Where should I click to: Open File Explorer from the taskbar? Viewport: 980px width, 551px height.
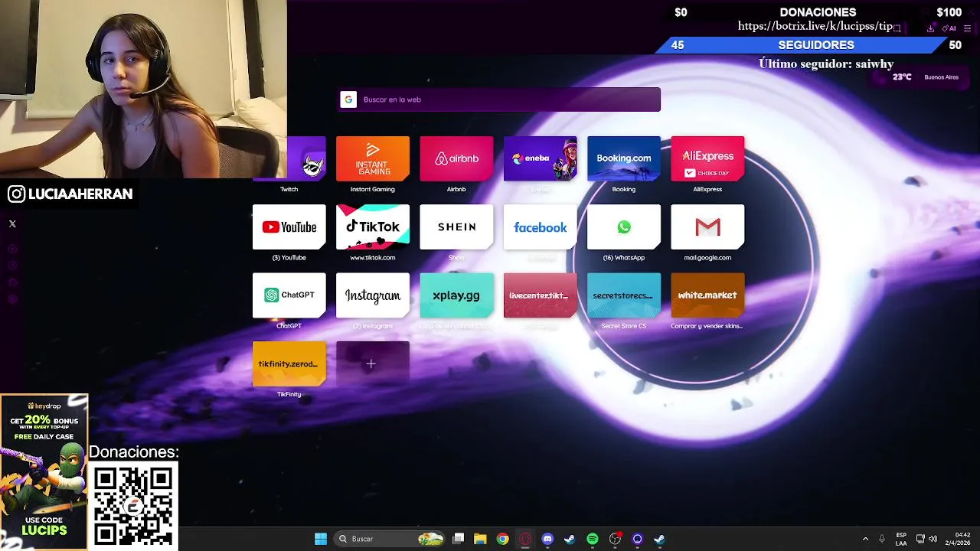coord(480,539)
